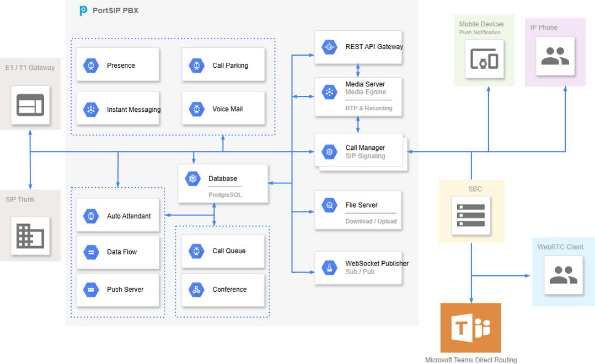Viewport: 595px width, 364px height.
Task: Select the Auto Attendant box
Action: (117, 216)
